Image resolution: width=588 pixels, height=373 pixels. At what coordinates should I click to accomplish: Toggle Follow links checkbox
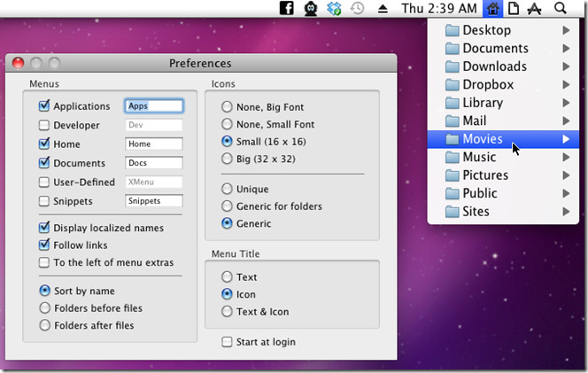click(x=44, y=245)
